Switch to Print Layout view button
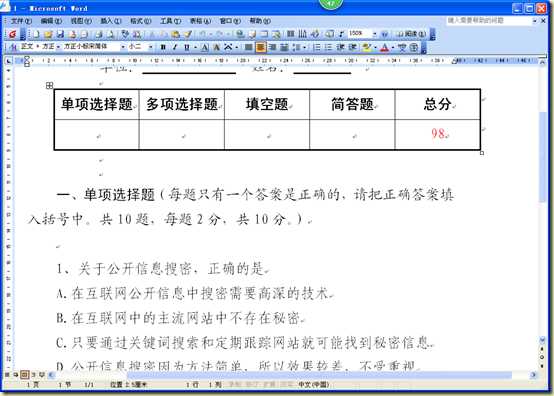Screen dimensions: 554x396 [24, 374]
